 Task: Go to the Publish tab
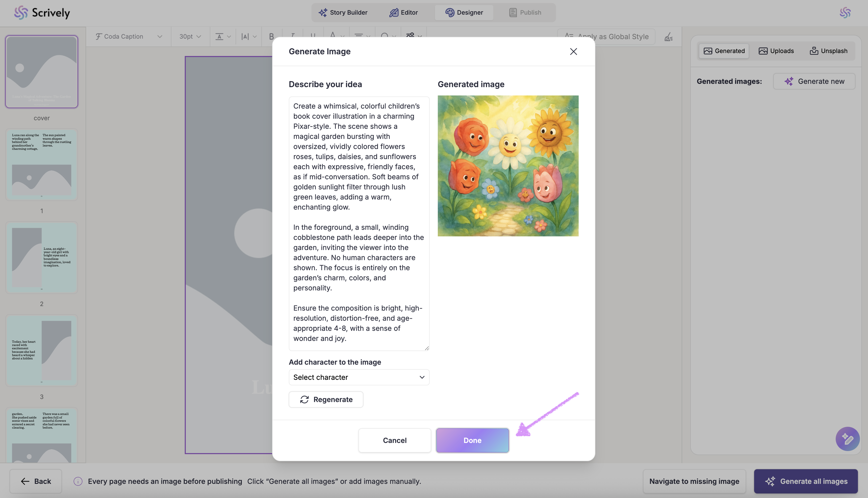point(525,13)
